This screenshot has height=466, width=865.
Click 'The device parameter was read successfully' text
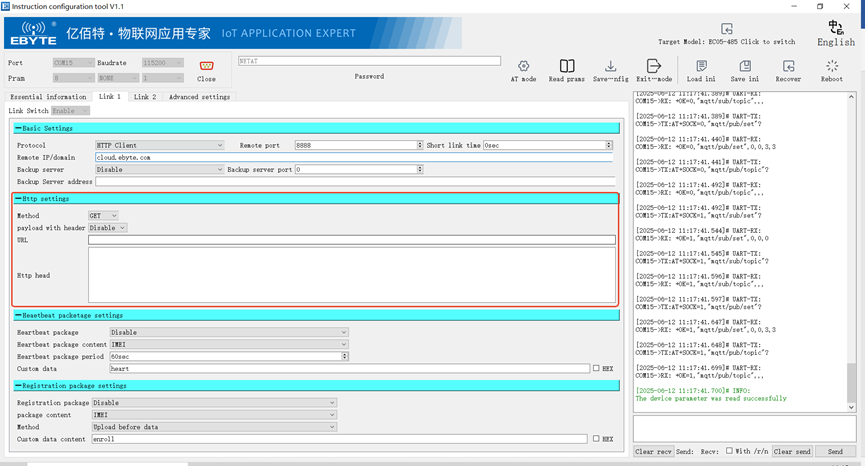711,399
